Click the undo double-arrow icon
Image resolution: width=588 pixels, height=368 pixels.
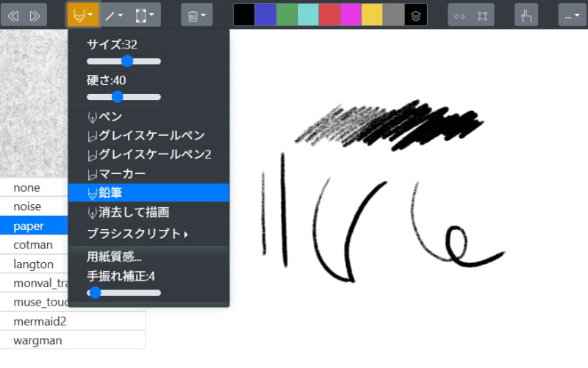(13, 15)
